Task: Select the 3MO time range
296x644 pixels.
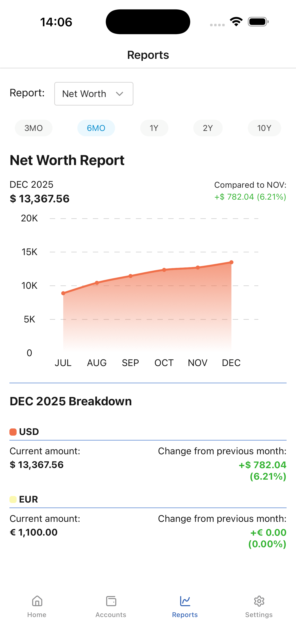Action: (33, 128)
